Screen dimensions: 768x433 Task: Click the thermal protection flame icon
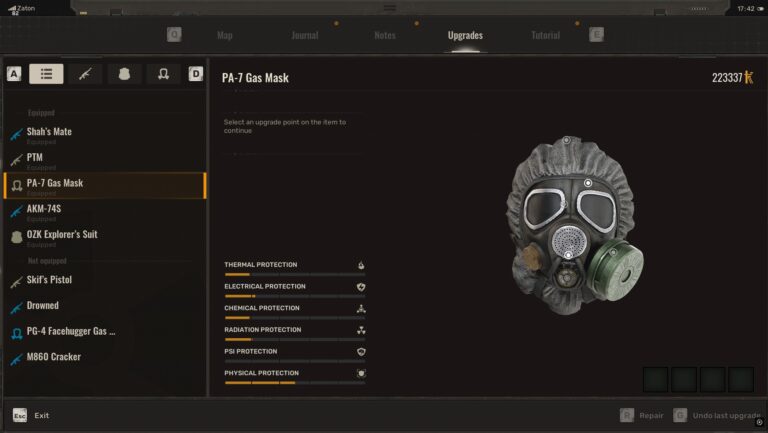(x=361, y=265)
